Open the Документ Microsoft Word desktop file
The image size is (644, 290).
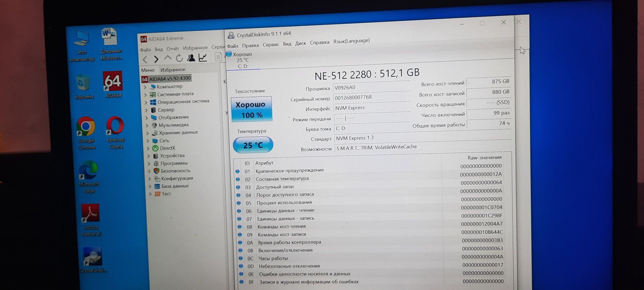[110, 44]
